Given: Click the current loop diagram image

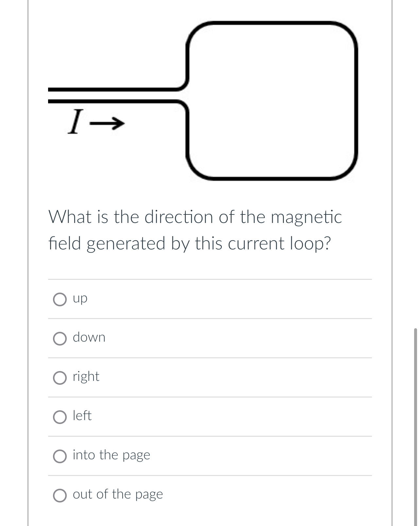Looking at the screenshot, I should click(x=203, y=98).
